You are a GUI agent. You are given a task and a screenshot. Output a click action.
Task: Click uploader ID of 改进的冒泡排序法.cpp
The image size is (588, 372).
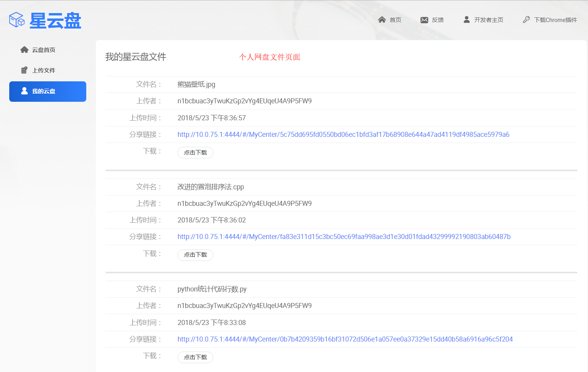pyautogui.click(x=245, y=204)
